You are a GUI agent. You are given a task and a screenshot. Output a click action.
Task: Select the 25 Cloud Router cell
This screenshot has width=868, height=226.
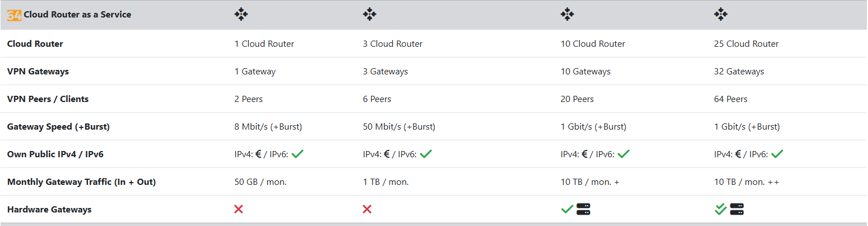tap(746, 44)
